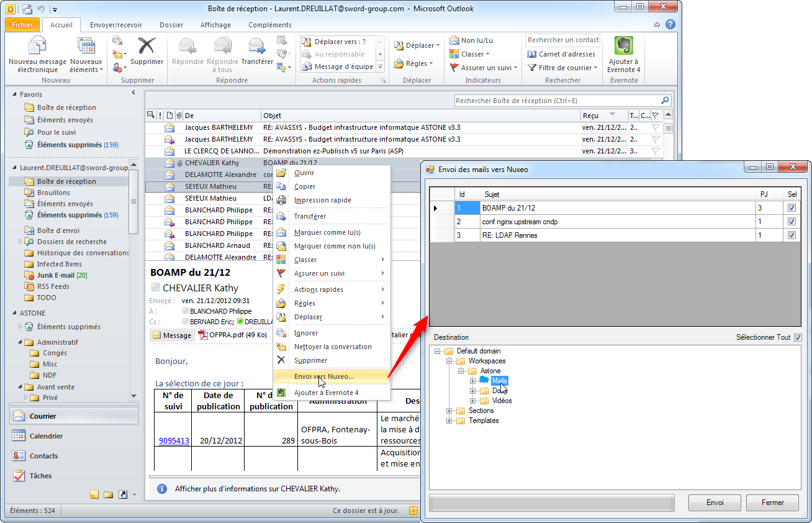The height and width of the screenshot is (523, 812).
Task: Collapse the Default domain tree node
Action: click(x=438, y=351)
